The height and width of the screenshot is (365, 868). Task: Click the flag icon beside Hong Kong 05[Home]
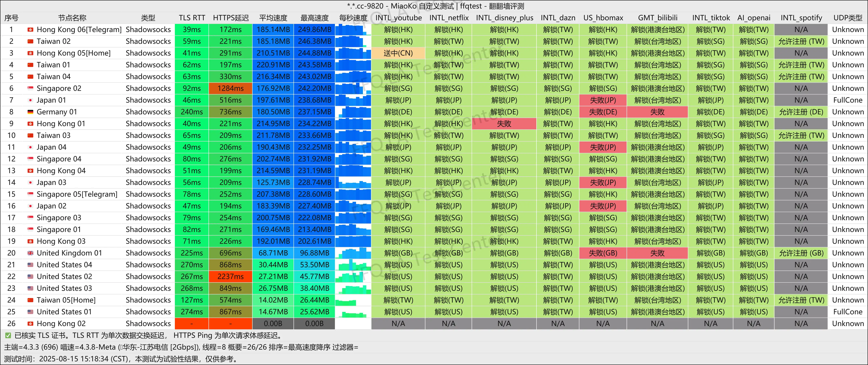point(30,53)
